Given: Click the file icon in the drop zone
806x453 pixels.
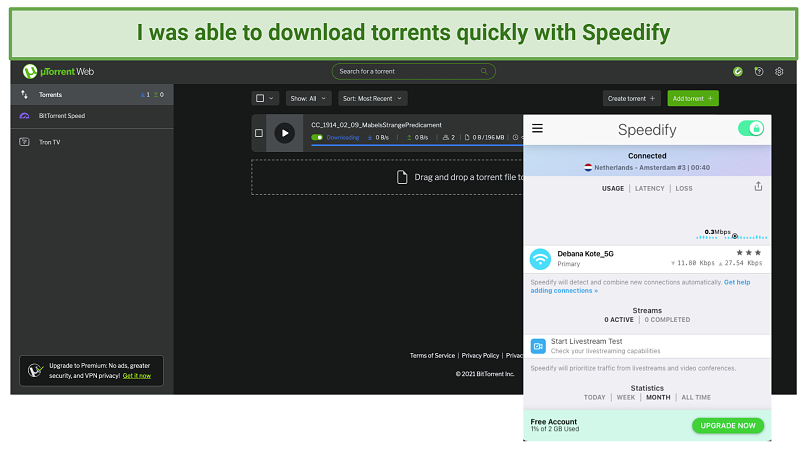Looking at the screenshot, I should (402, 177).
